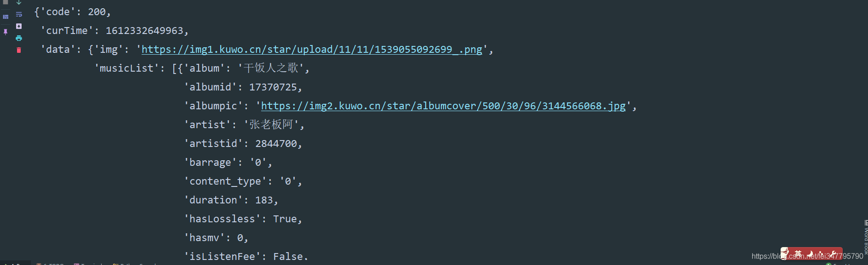Open the wrench settings icon on translation popup
The height and width of the screenshot is (265, 868).
pyautogui.click(x=834, y=253)
